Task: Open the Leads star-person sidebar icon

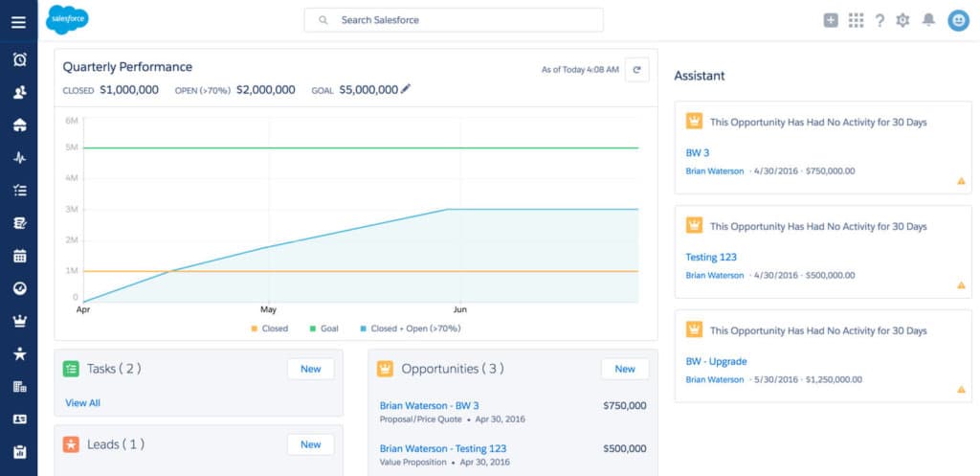Action: [19, 353]
